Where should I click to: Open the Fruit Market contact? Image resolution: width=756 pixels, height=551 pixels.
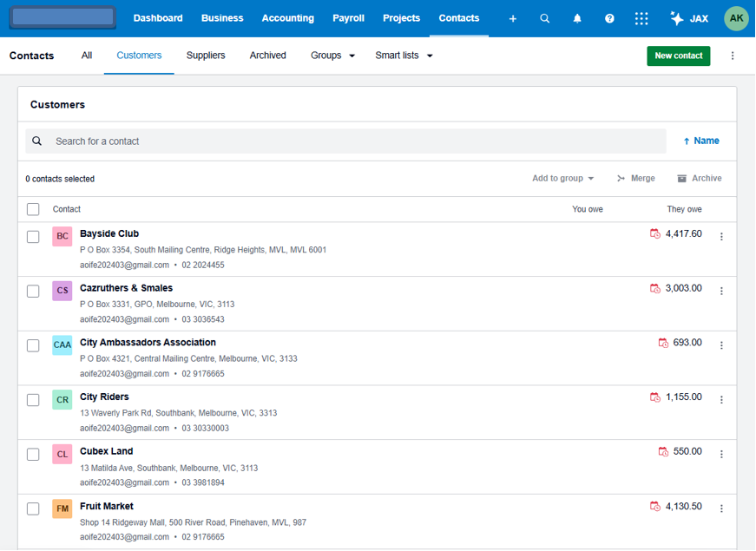pyautogui.click(x=106, y=507)
